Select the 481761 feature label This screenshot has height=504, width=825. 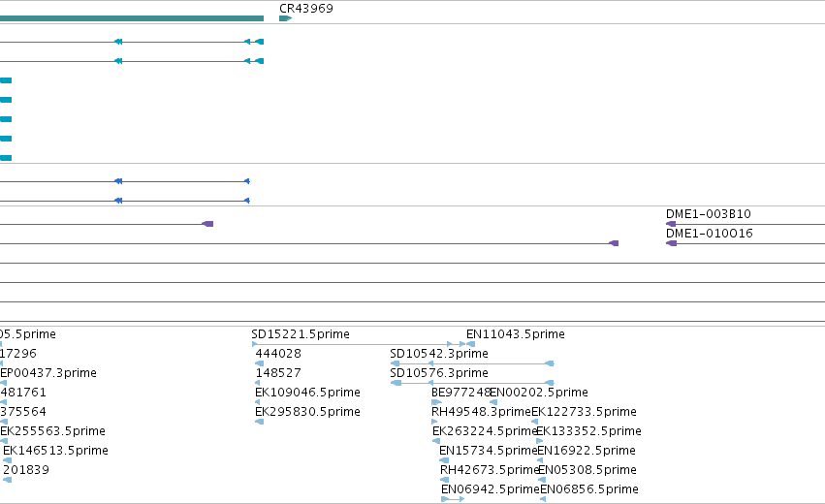(x=23, y=393)
